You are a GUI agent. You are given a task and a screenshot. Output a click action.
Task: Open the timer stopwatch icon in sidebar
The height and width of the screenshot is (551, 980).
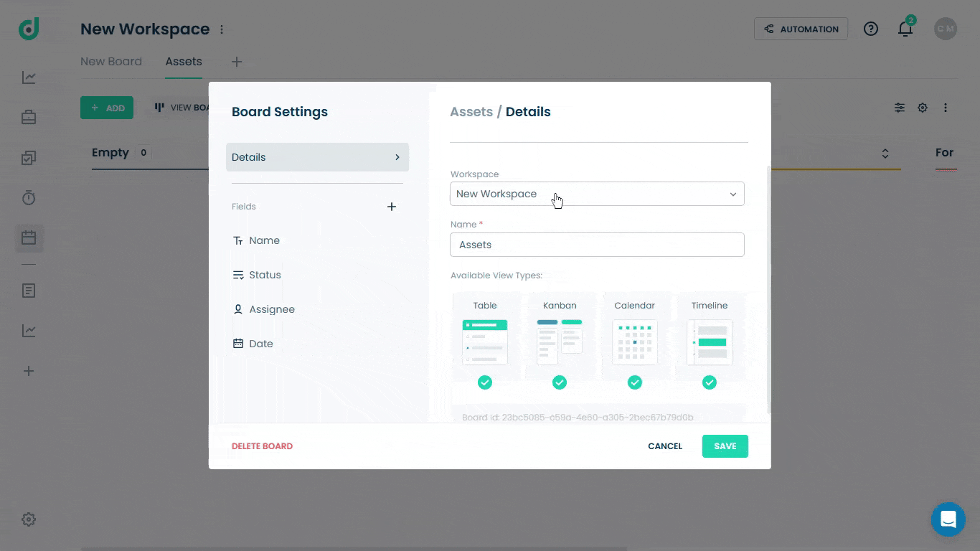(29, 197)
